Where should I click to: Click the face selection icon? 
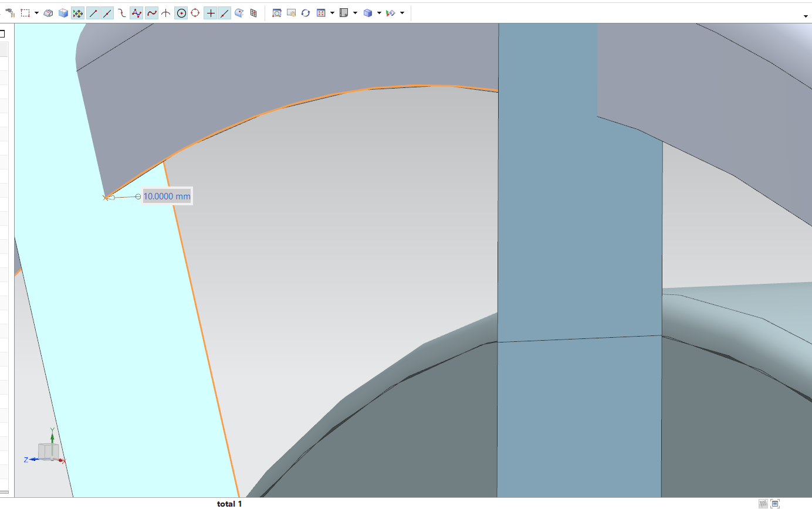click(49, 13)
